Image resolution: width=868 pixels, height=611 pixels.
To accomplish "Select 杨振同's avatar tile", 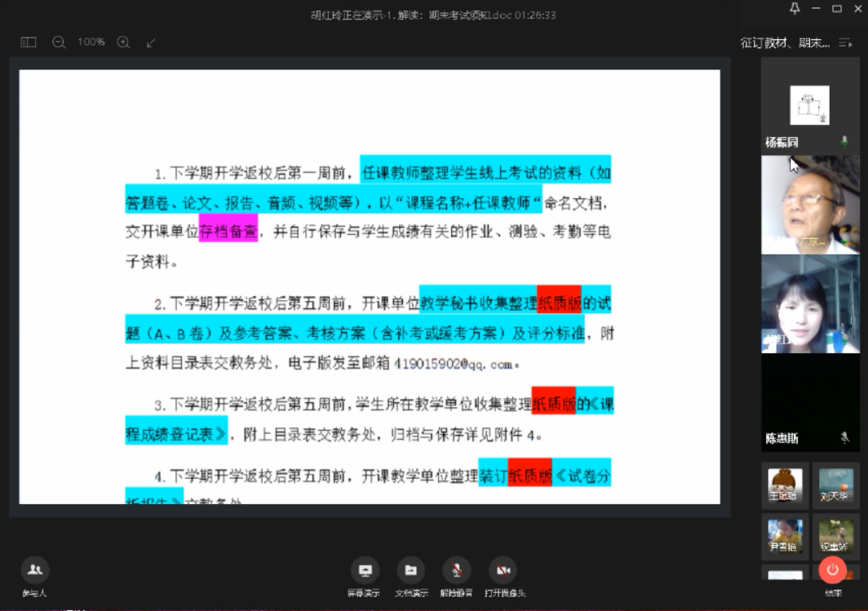I will point(809,105).
